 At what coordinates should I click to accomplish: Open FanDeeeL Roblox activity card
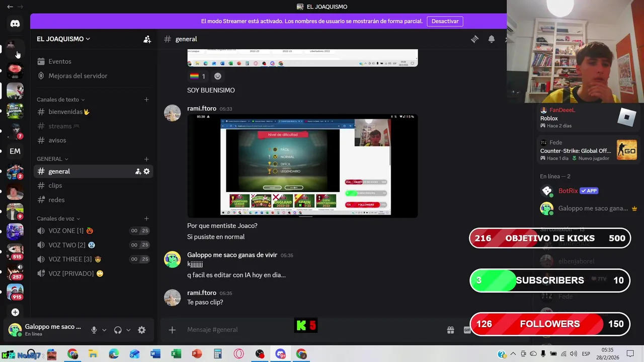(588, 118)
